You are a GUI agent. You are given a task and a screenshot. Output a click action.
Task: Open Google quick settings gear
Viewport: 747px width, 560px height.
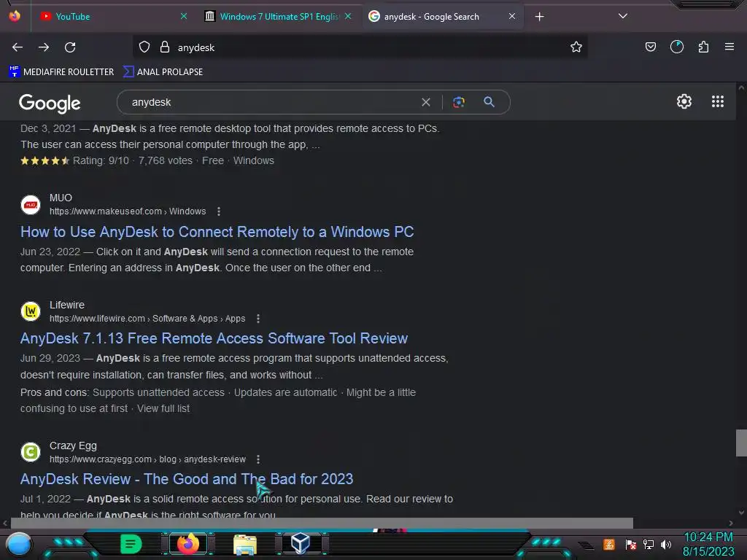point(684,101)
